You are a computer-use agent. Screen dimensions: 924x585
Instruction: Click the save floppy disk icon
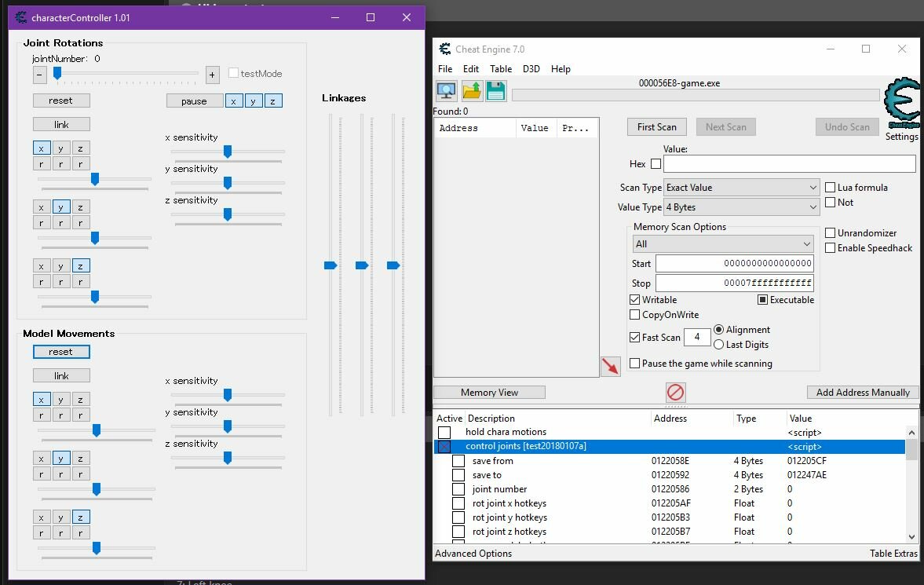coord(495,91)
